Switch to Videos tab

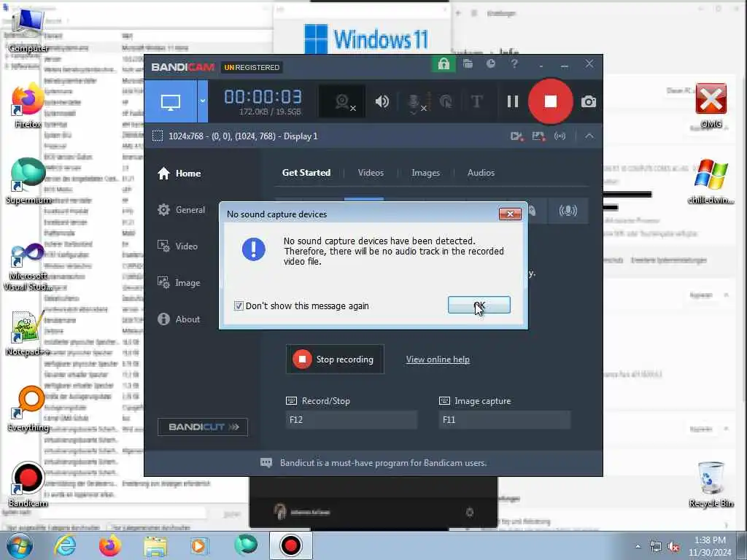(371, 173)
